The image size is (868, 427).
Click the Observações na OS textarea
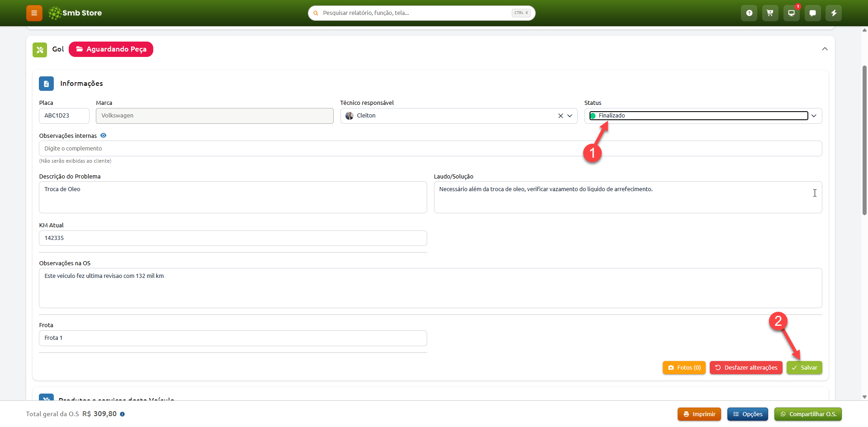(x=430, y=288)
